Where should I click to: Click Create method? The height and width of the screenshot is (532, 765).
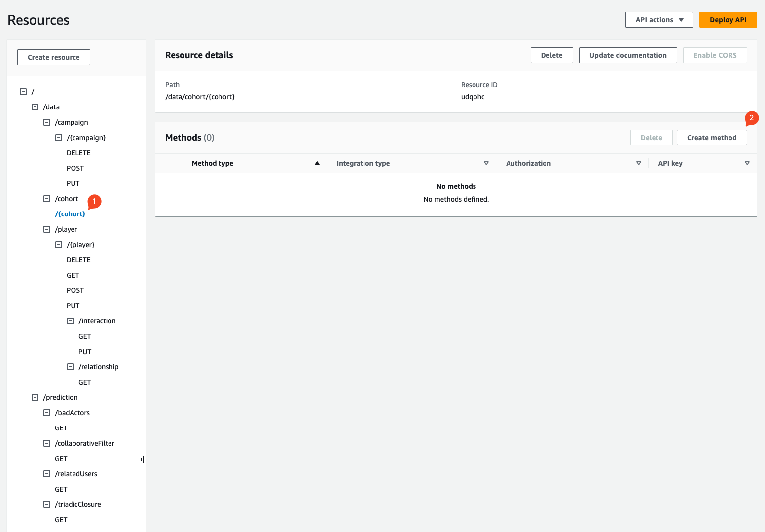tap(712, 138)
